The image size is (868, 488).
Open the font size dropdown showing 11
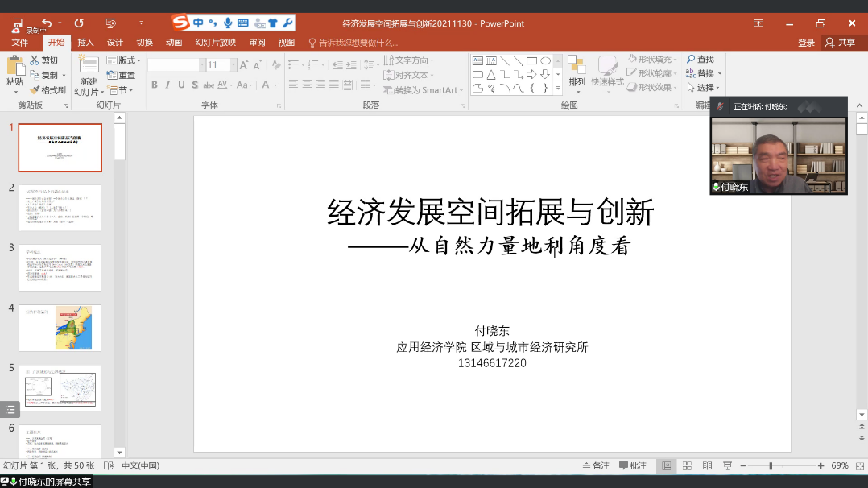234,64
